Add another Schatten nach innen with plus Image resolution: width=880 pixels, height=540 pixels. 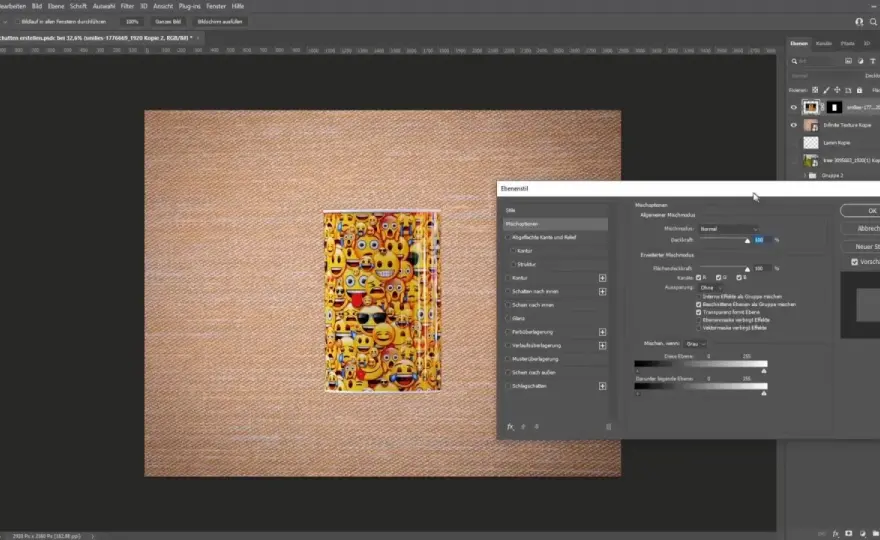602,291
